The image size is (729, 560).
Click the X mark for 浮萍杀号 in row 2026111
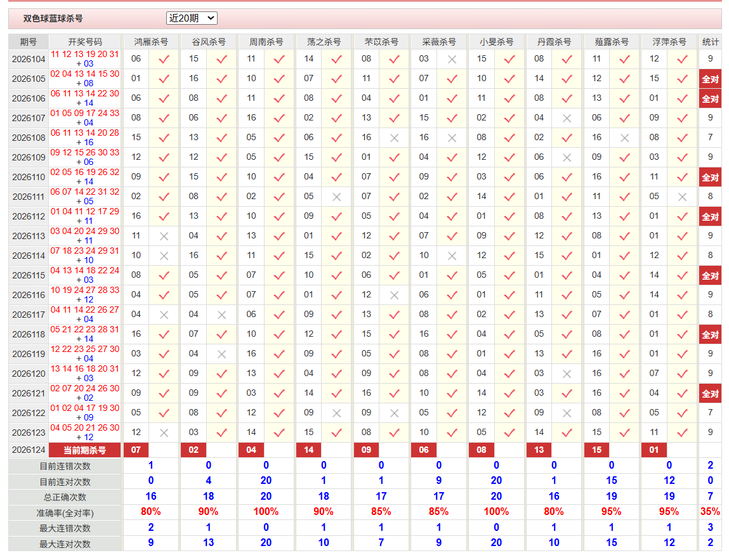[x=682, y=197]
